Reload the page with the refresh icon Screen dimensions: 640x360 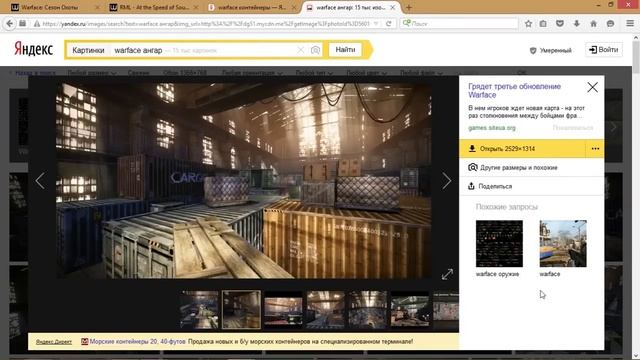tap(389, 24)
